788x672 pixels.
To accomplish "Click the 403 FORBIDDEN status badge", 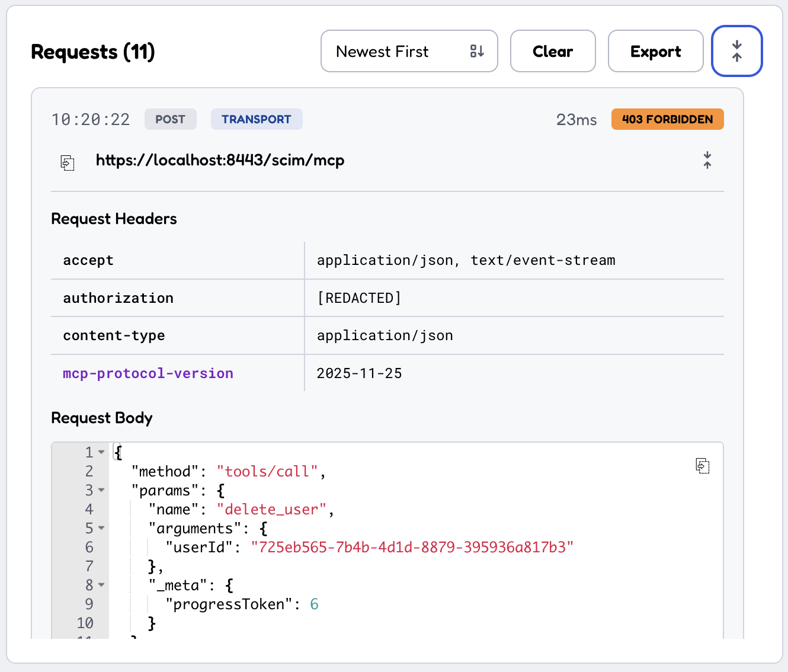I will pyautogui.click(x=668, y=119).
